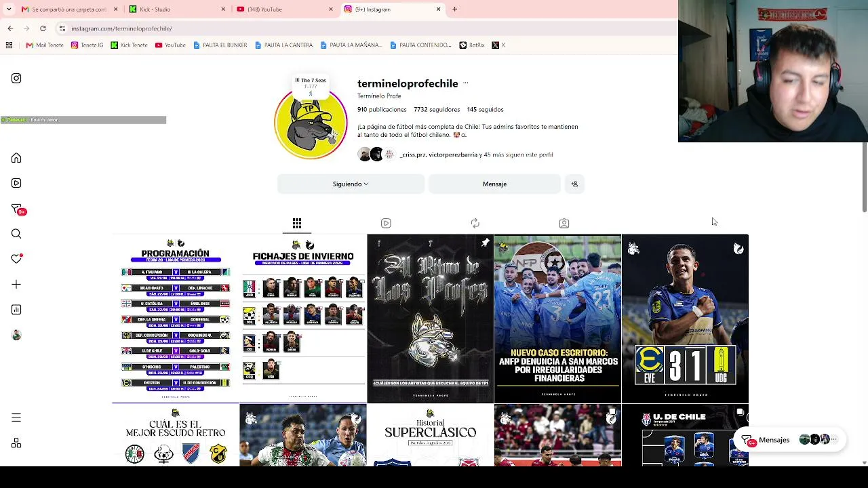
Task: Send a message with Mensaje button
Action: [x=494, y=184]
